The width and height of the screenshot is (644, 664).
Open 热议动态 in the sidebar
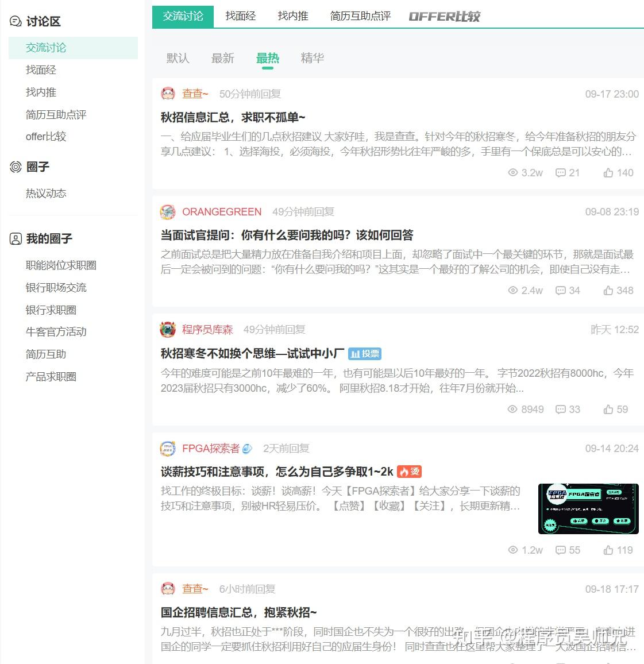(46, 194)
